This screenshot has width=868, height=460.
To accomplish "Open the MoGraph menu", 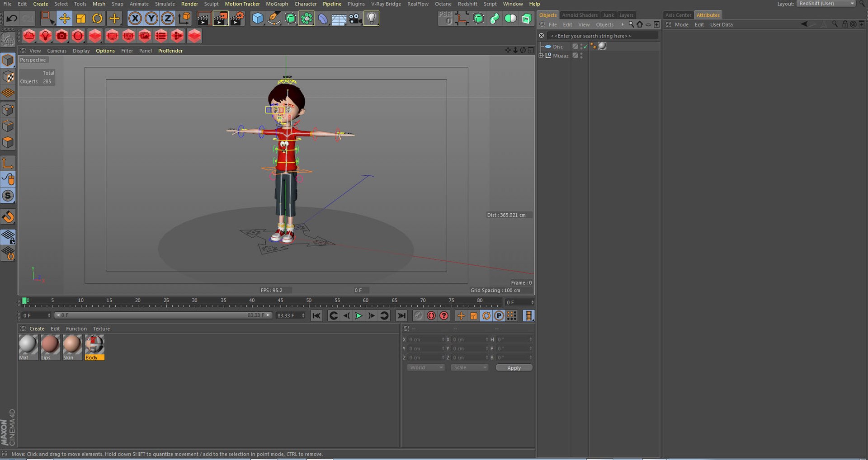I will [x=277, y=4].
